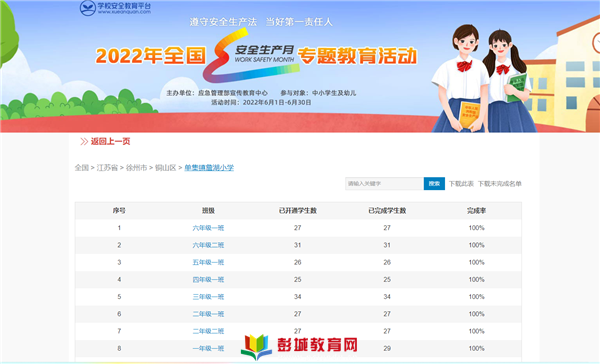The image size is (600, 364).
Task: Click the 已开课学生数 column header
Action: [298, 211]
